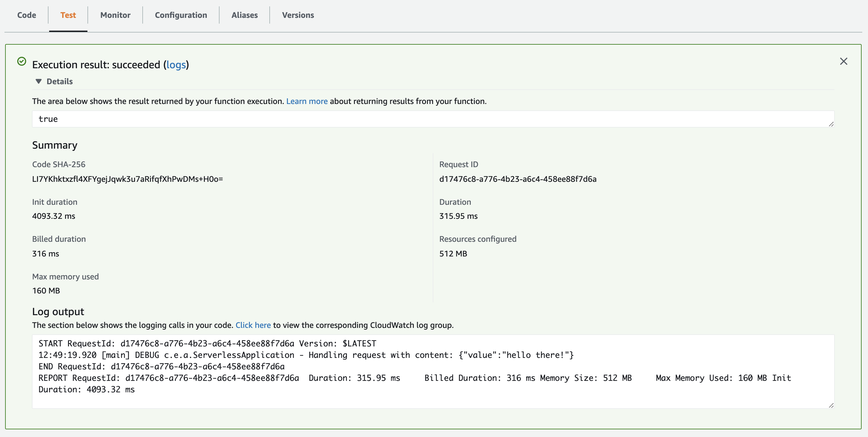Open the Versions tab

tap(298, 15)
